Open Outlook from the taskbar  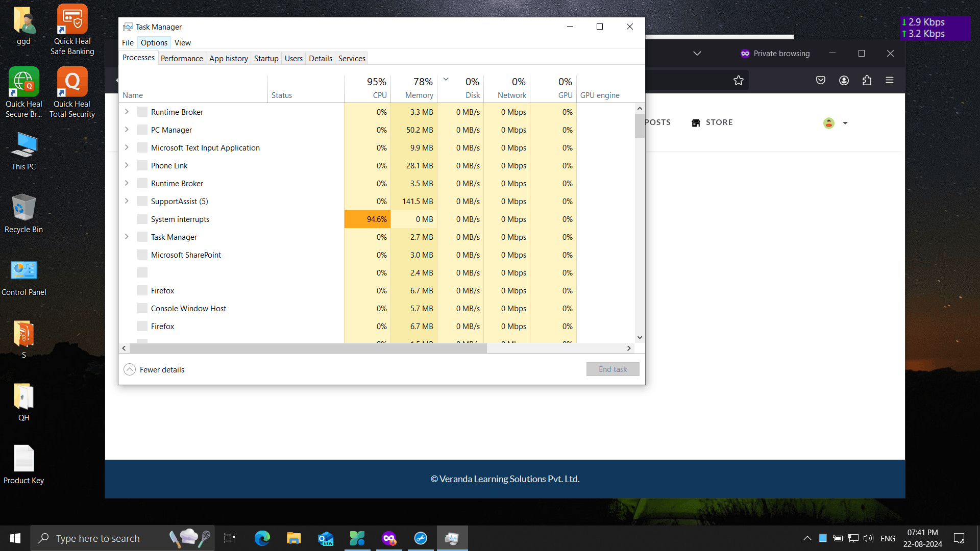click(326, 538)
